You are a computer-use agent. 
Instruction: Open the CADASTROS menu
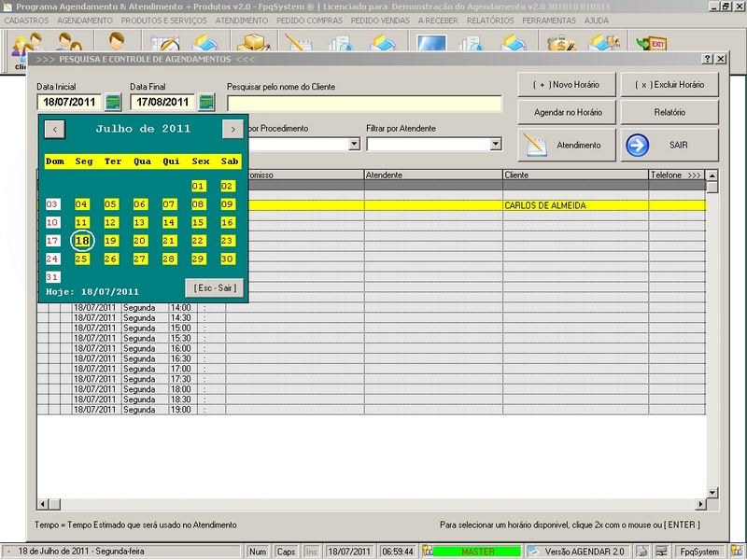26,20
